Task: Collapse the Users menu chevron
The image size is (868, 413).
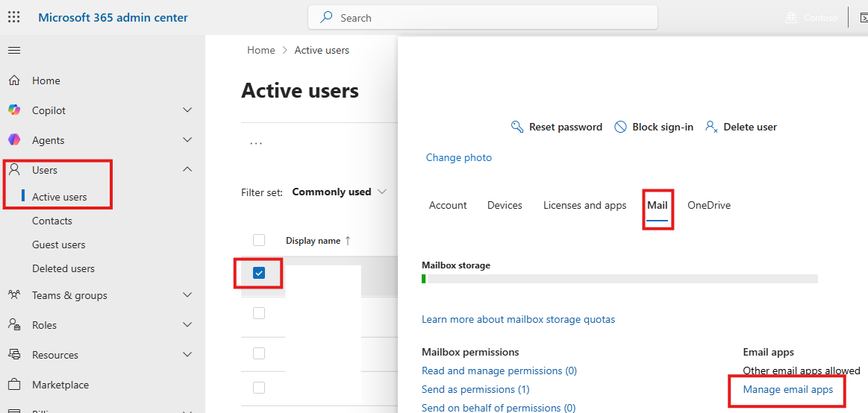Action: coord(187,169)
